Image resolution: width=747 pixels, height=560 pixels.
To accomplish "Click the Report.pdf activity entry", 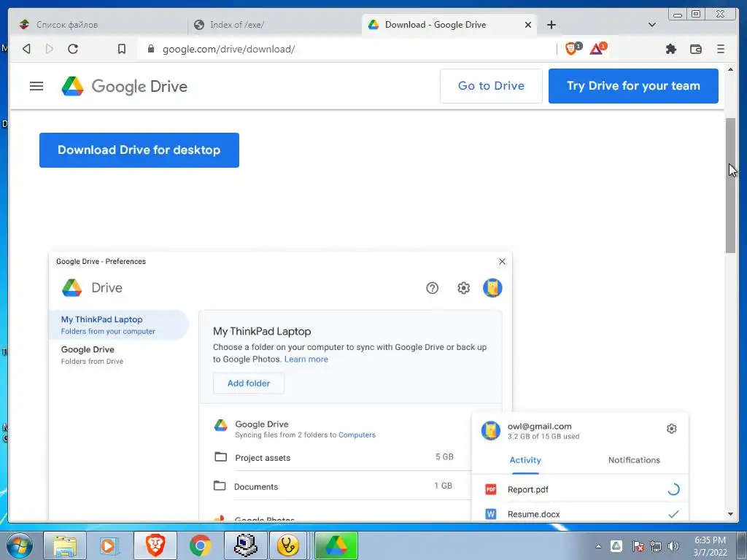I will coord(580,489).
